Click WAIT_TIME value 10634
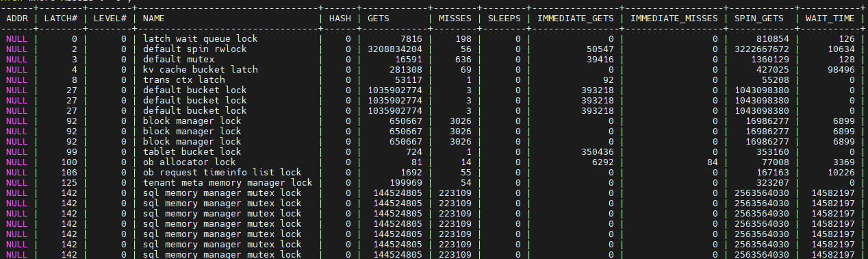 841,49
